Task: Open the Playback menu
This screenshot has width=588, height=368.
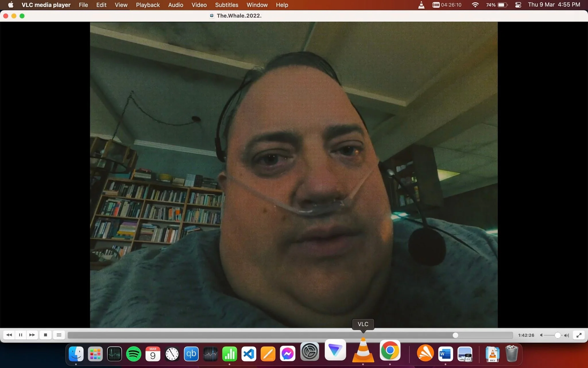Action: point(148,5)
